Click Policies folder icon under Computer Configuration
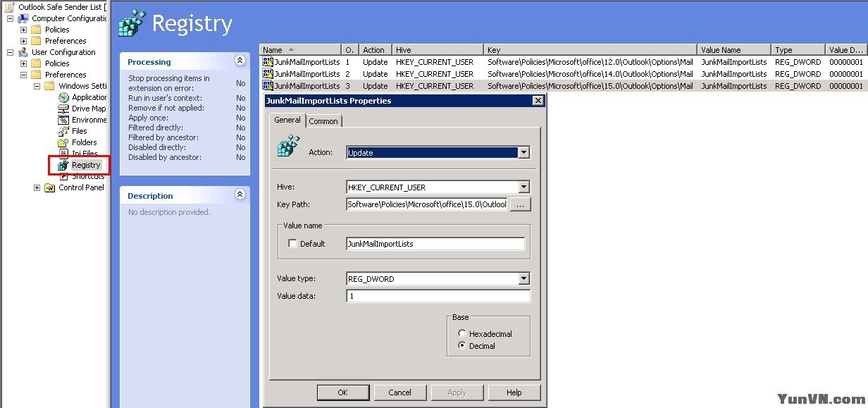This screenshot has height=408, width=868. pyautogui.click(x=37, y=30)
